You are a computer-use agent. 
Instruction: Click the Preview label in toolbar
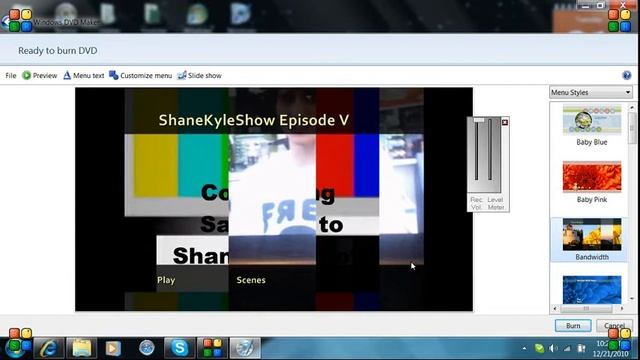tap(45, 76)
